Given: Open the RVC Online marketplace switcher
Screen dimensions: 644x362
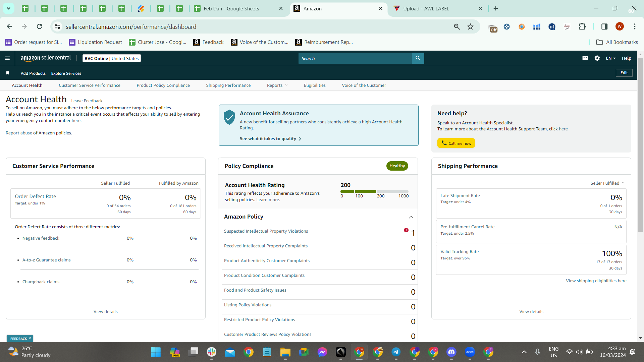Looking at the screenshot, I should click(112, 58).
